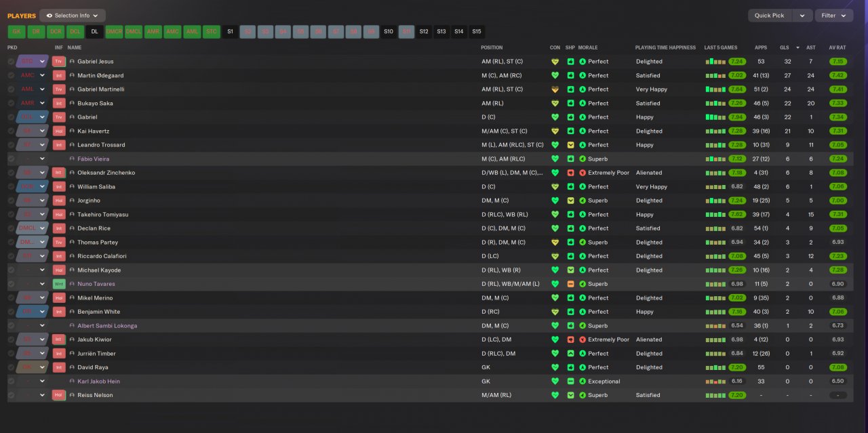Click the sharpness icon for Michael Kayode

pyautogui.click(x=570, y=270)
